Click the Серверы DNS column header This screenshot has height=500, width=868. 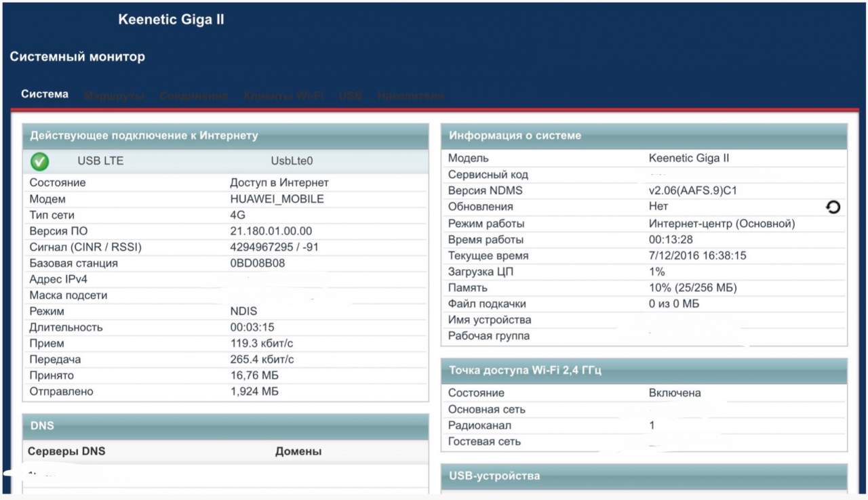coord(66,451)
